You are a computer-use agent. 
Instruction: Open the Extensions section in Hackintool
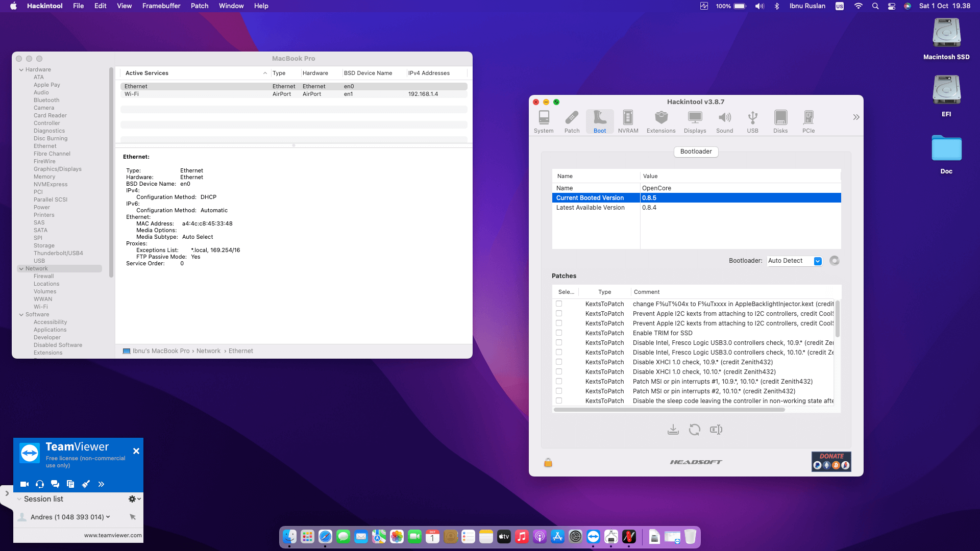tap(661, 122)
